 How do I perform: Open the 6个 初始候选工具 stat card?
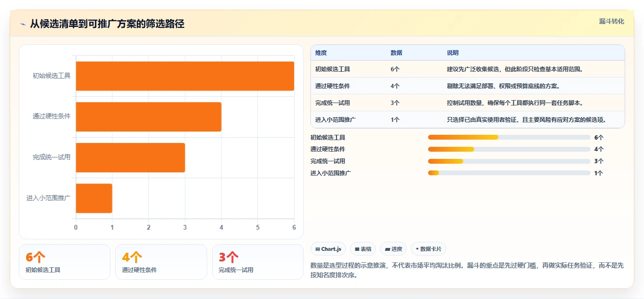(x=65, y=262)
